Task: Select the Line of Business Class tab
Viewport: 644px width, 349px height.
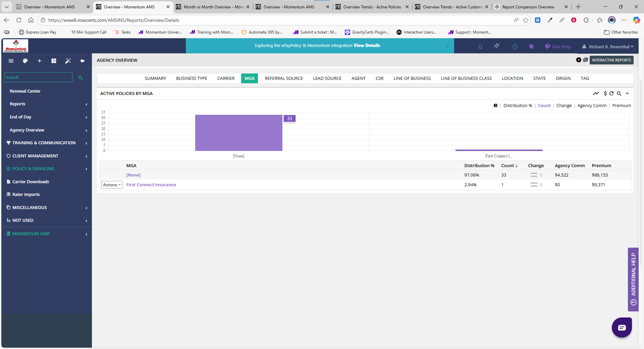Action: coord(466,79)
